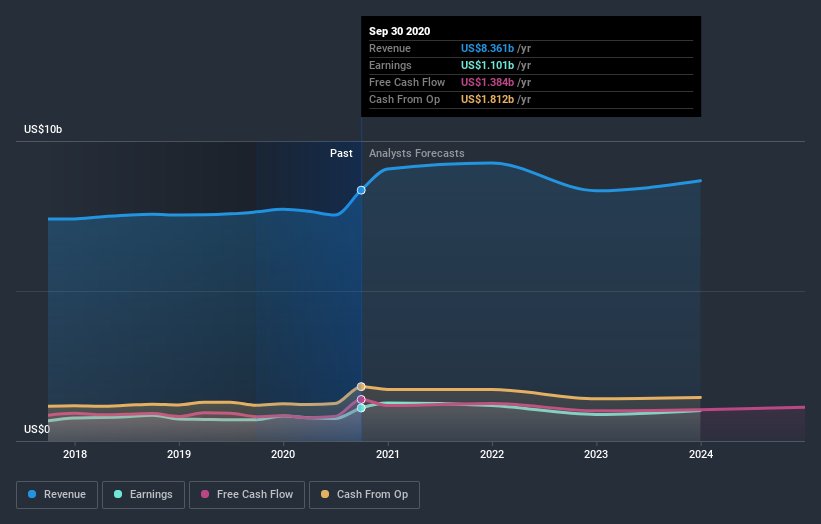821x524 pixels.
Task: Click the 2022 x-axis label
Action: click(x=492, y=454)
